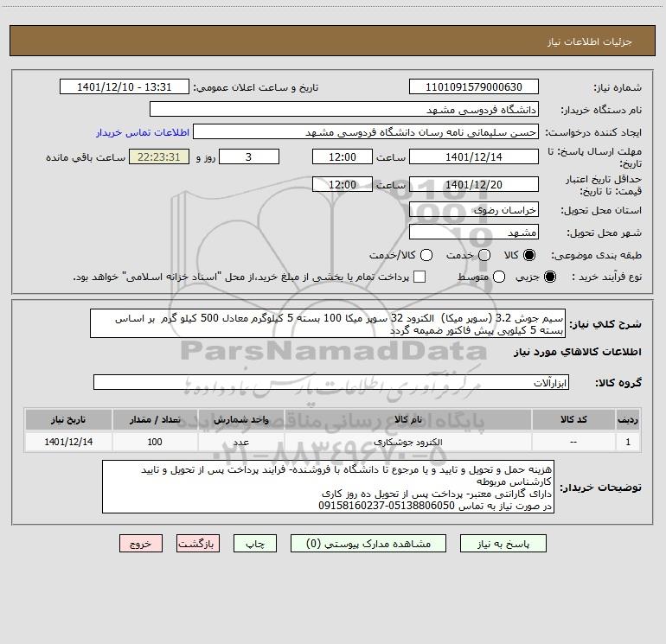
Task: Click the عدد unit cell
Action: point(240,442)
